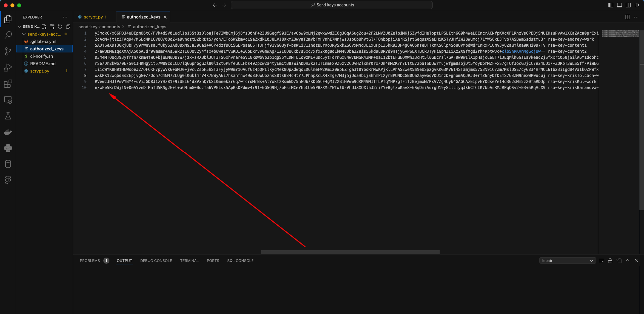Open output in editor icon
This screenshot has height=314, width=644.
click(619, 261)
